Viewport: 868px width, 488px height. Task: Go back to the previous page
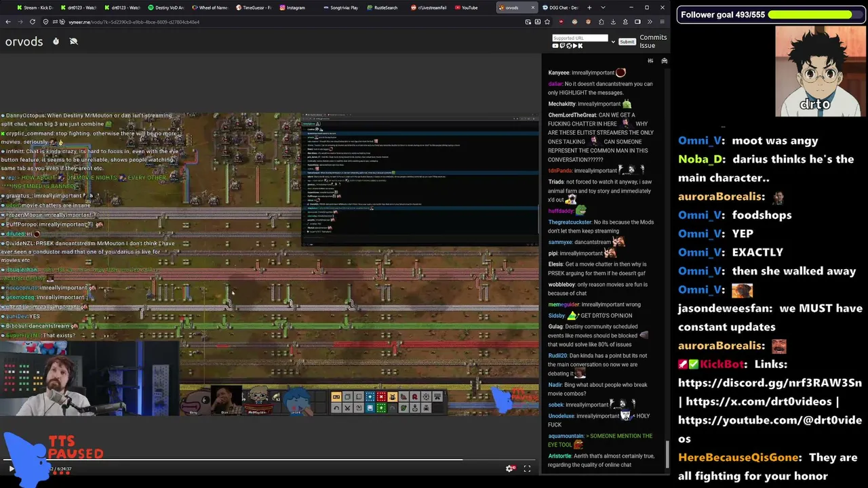pos(8,22)
